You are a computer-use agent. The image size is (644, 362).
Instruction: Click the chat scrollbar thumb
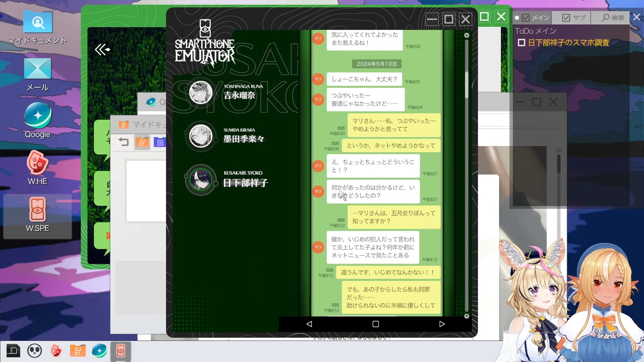point(467,84)
